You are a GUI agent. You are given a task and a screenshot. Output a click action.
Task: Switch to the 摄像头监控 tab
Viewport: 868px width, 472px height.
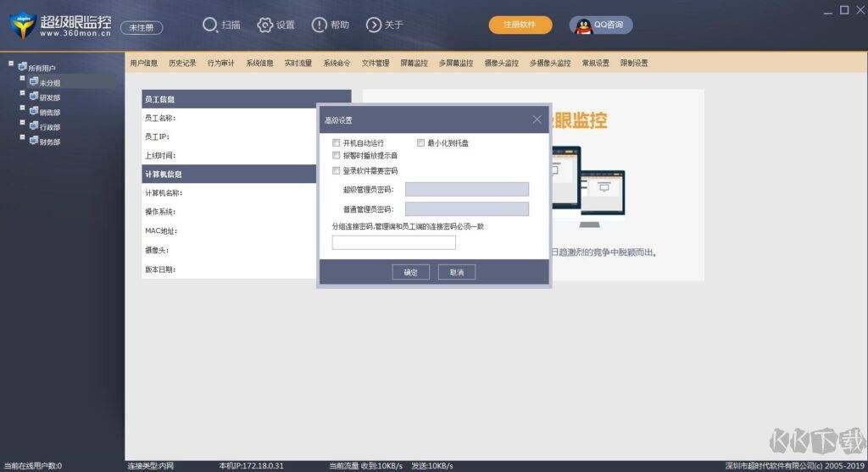[x=502, y=63]
